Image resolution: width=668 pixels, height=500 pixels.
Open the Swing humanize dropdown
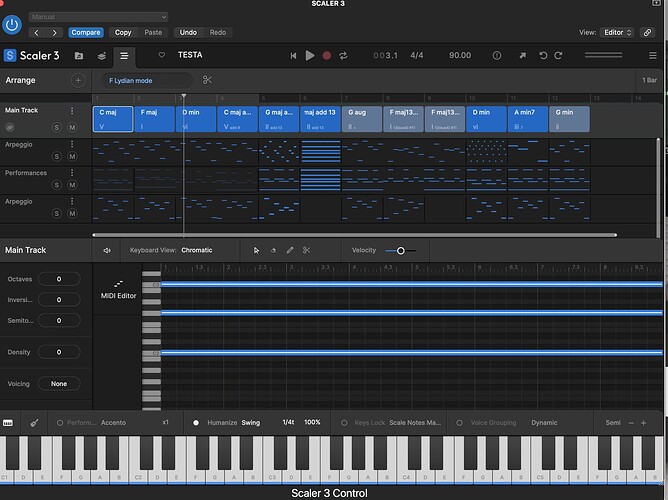pyautogui.click(x=250, y=422)
